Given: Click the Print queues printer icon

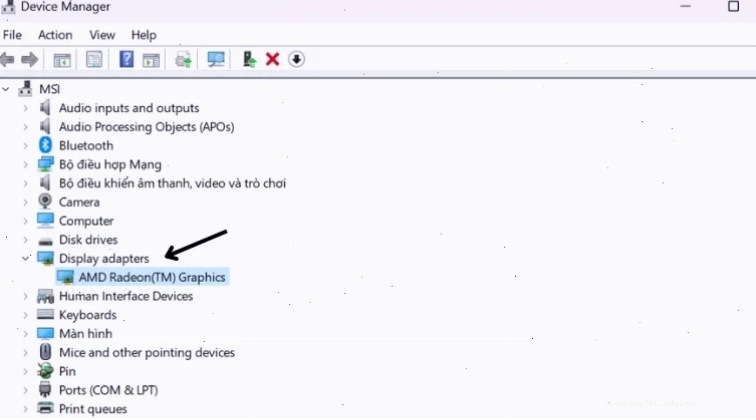Looking at the screenshot, I should click(x=45, y=408).
